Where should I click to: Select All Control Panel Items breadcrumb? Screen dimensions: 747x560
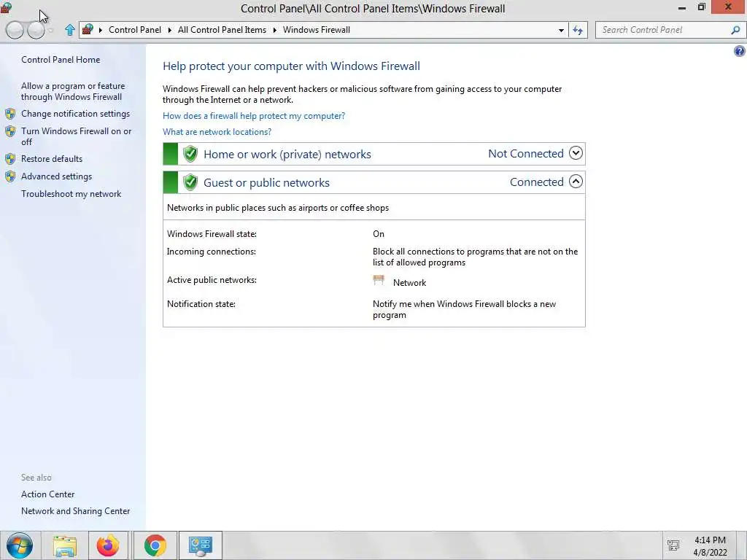coord(222,29)
